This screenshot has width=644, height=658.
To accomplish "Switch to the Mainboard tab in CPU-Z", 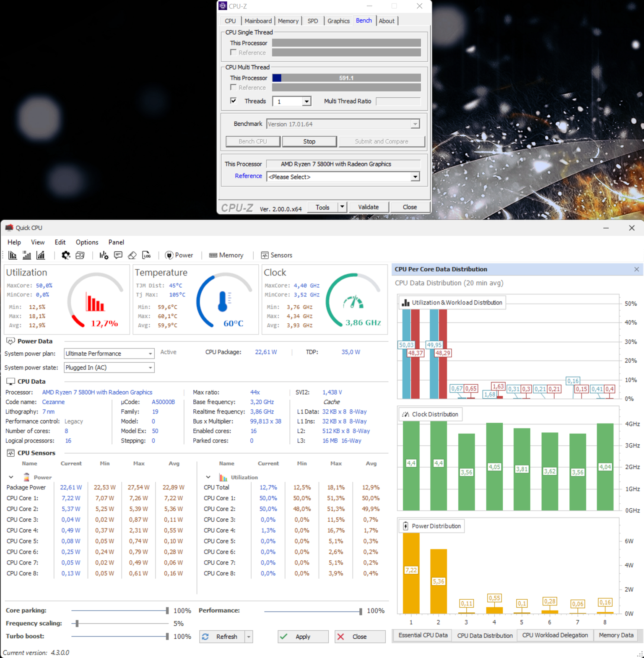I will pyautogui.click(x=258, y=21).
